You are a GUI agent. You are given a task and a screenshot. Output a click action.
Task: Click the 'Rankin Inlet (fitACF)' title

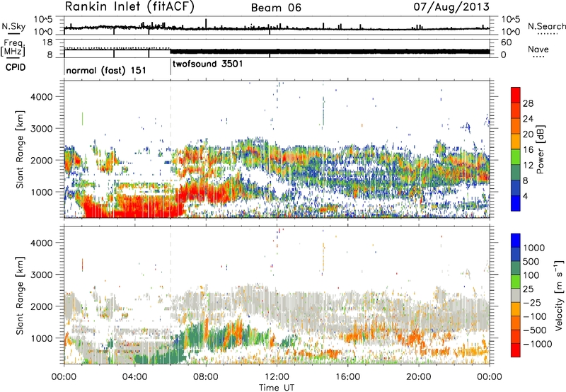coord(129,6)
